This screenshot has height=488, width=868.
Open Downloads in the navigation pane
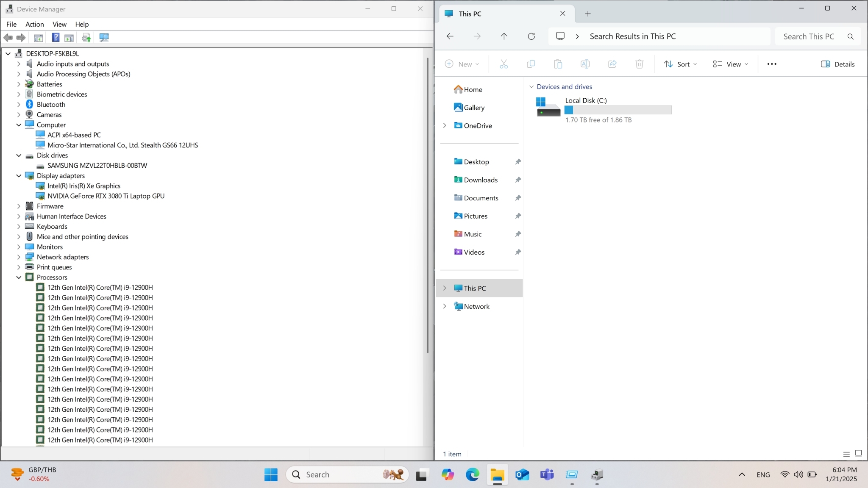481,180
